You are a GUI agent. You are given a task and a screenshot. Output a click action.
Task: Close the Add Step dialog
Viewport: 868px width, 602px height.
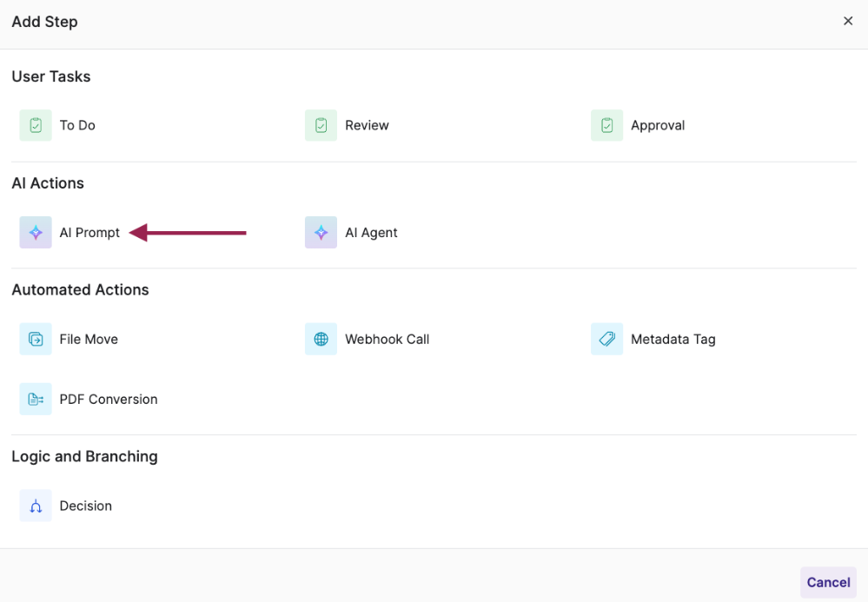pos(847,21)
